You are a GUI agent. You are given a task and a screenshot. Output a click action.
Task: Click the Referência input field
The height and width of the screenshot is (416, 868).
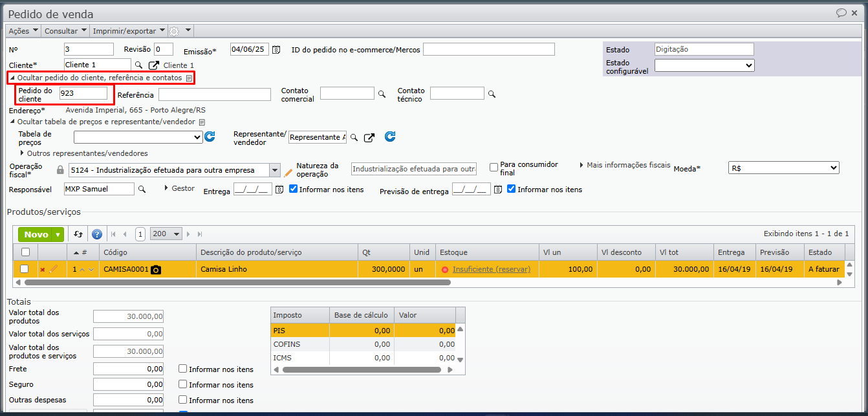pos(214,94)
